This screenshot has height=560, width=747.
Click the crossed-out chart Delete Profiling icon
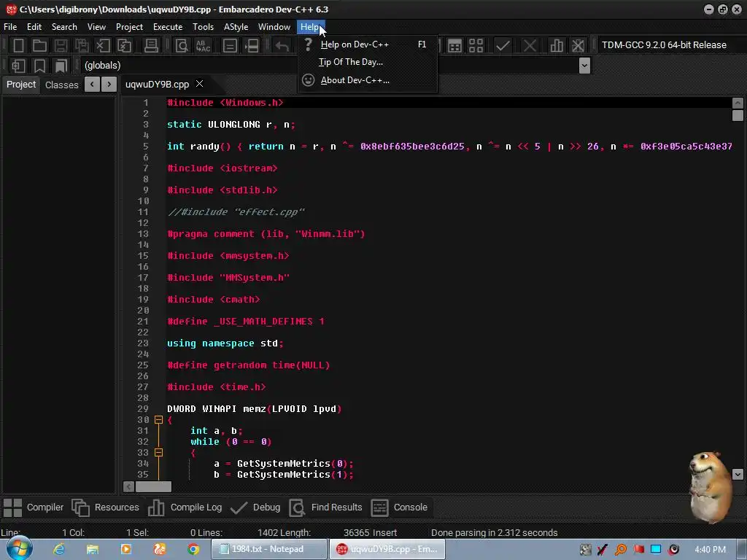578,45
